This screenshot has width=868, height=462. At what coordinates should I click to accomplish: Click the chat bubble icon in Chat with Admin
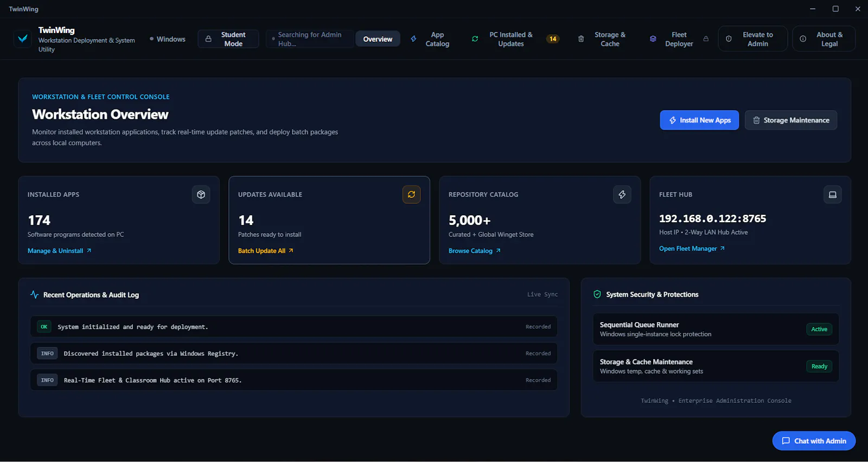[x=786, y=441]
